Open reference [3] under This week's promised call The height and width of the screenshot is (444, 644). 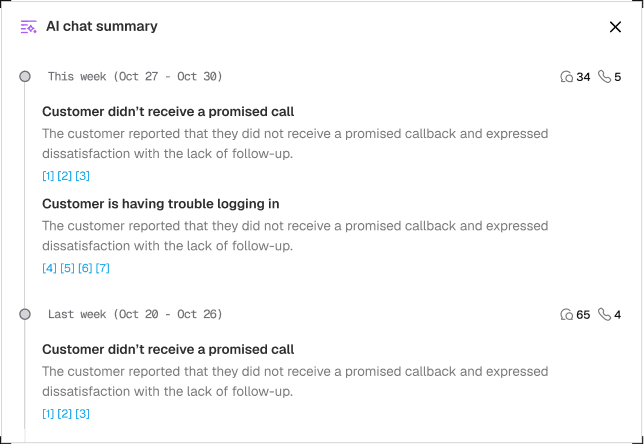point(83,177)
